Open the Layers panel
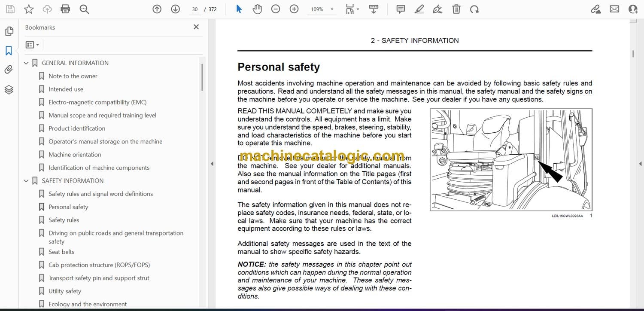This screenshot has width=644, height=311. (x=9, y=89)
